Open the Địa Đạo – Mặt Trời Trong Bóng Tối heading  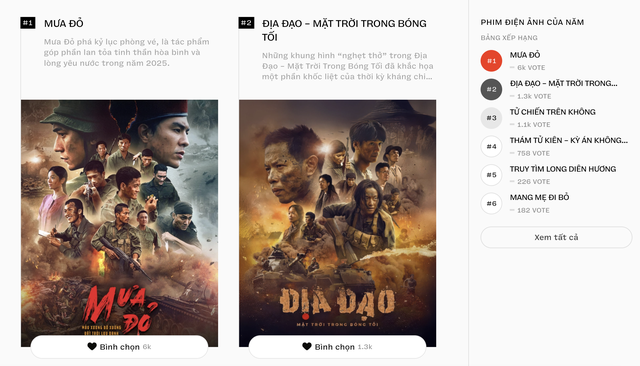click(344, 30)
